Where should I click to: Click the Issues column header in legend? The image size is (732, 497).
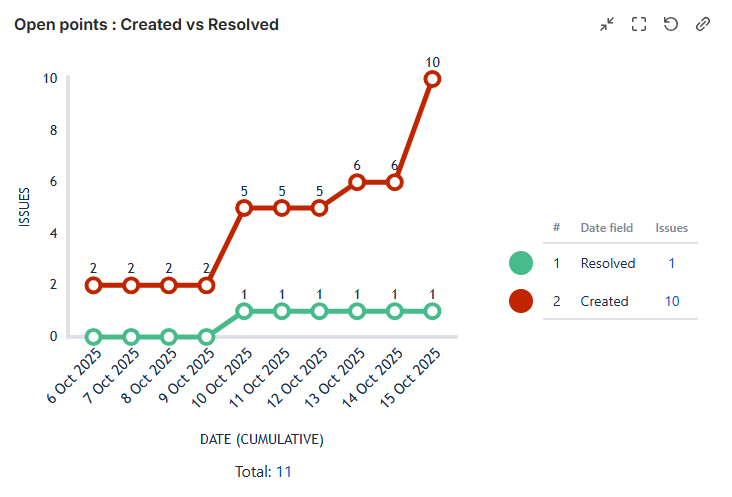point(672,228)
